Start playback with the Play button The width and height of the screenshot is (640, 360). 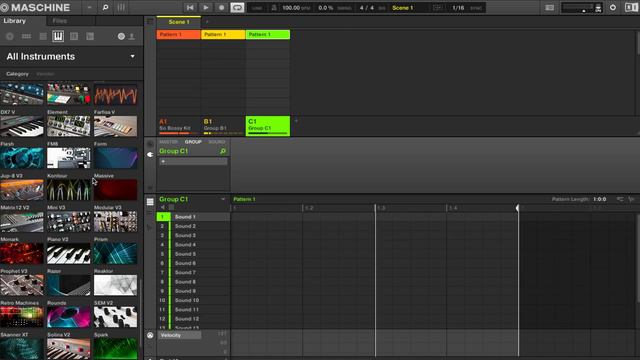(x=206, y=7)
